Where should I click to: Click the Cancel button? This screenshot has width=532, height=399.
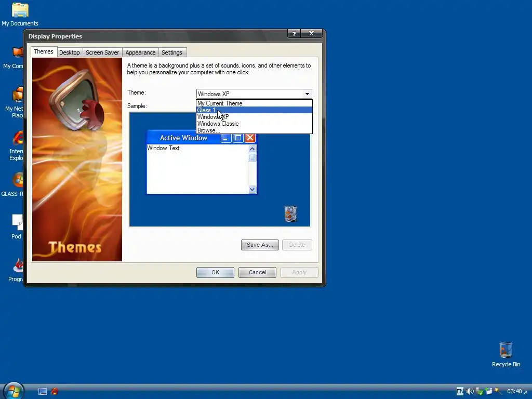pyautogui.click(x=258, y=272)
